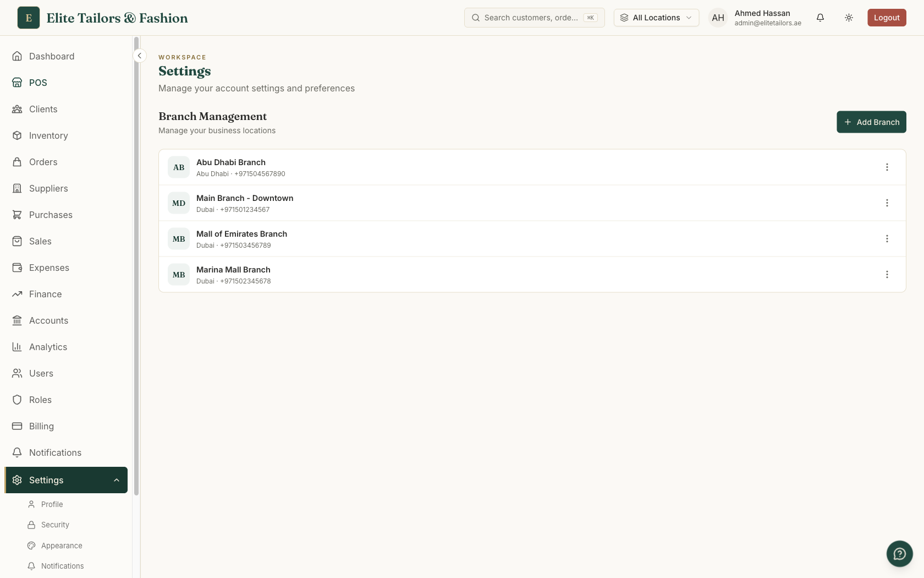Image resolution: width=924 pixels, height=578 pixels.
Task: Click the Settings gear icon in sidebar
Action: tap(17, 480)
